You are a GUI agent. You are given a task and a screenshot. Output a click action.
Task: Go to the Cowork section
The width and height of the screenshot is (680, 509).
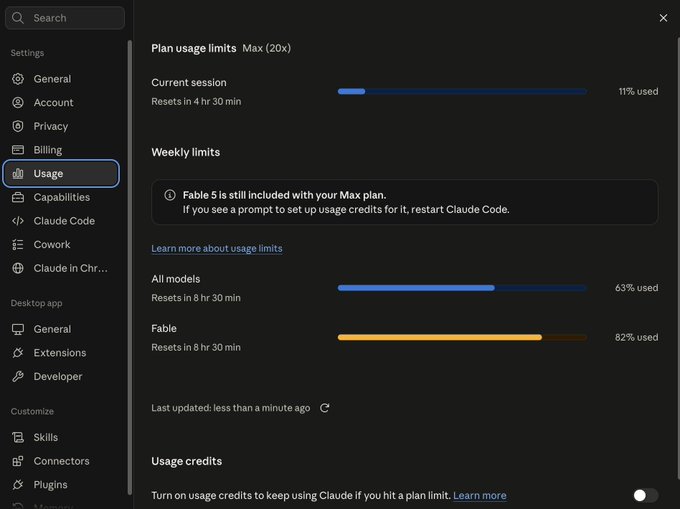click(x=61, y=245)
